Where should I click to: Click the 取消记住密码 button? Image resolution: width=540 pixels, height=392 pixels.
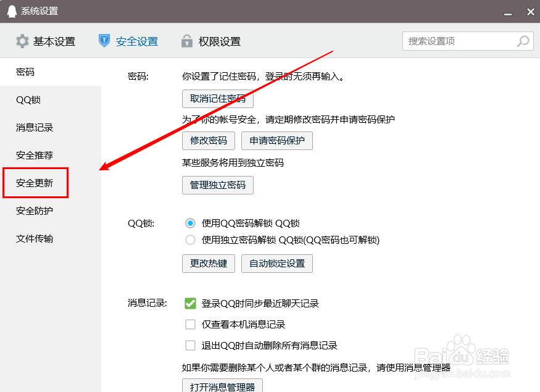coord(218,99)
